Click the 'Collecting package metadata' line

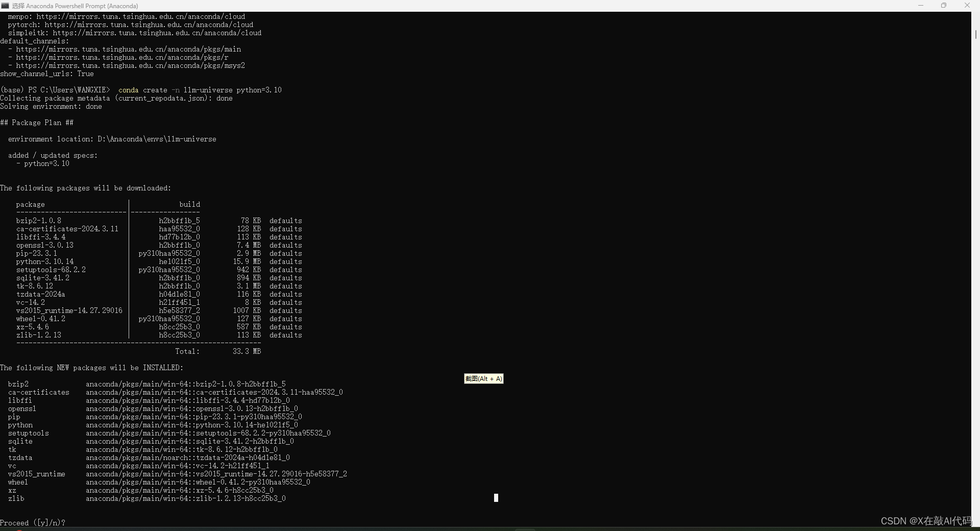coord(116,98)
